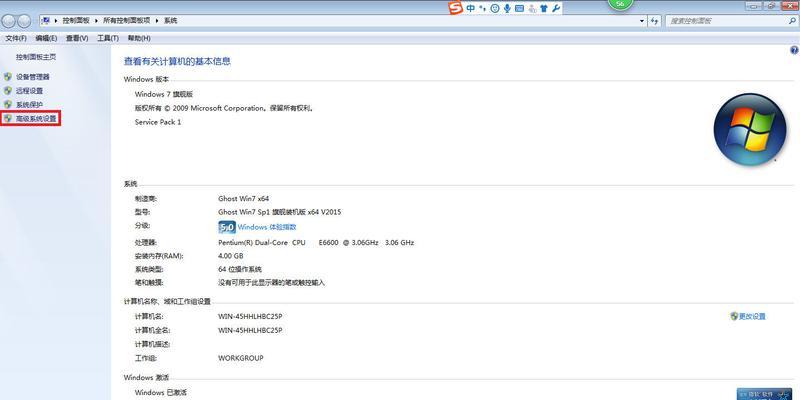Expand the breadcrumb arrow before 控制面板

pos(56,21)
